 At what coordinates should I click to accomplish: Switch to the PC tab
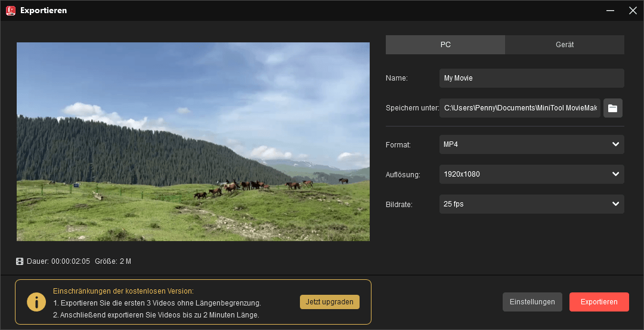click(x=445, y=45)
